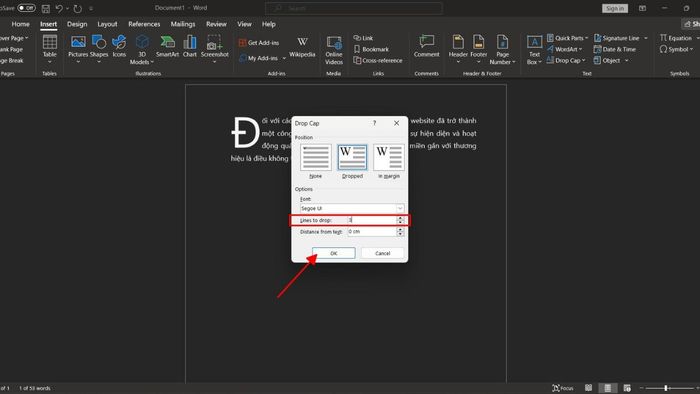Open the Design tab
The height and width of the screenshot is (394, 700).
click(x=77, y=24)
